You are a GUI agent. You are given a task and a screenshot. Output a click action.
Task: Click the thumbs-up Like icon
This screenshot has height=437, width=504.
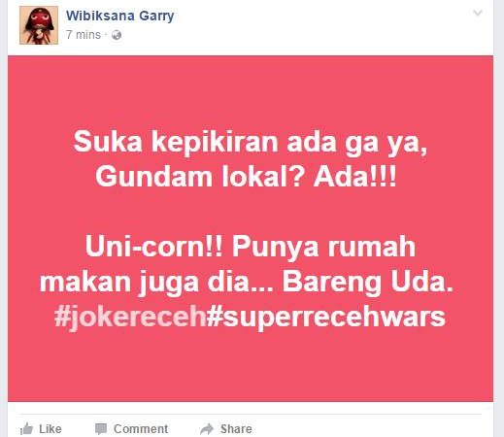(x=27, y=429)
